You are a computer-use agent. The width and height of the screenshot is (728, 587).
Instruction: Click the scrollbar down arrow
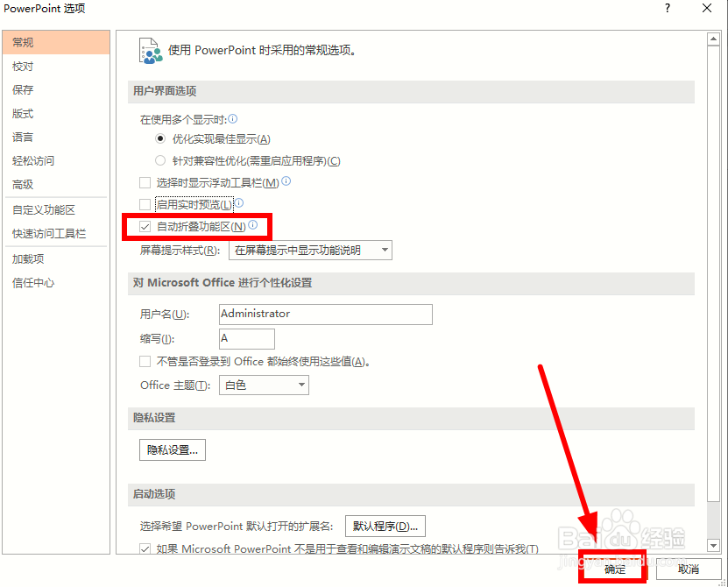click(713, 545)
